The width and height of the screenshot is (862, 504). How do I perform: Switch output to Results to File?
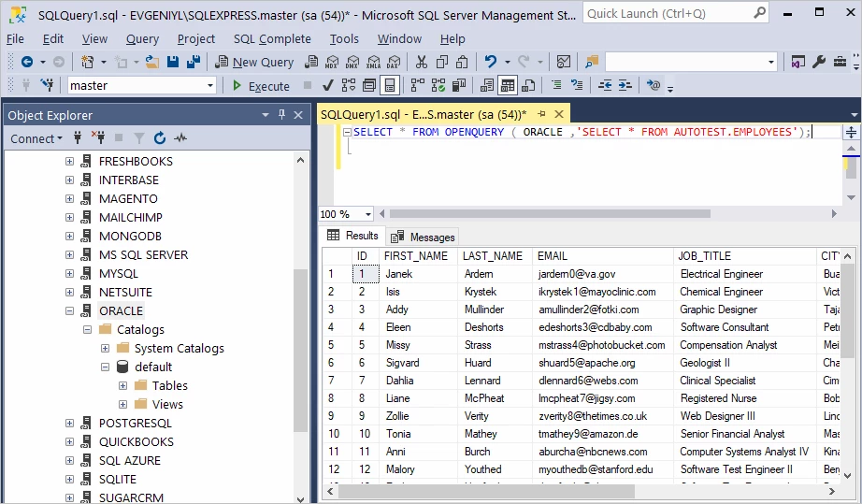[x=527, y=85]
